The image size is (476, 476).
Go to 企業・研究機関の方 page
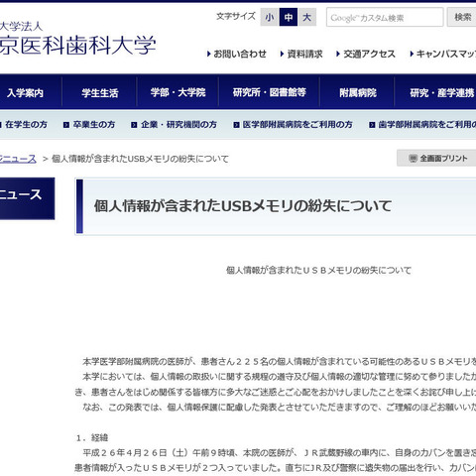point(178,125)
